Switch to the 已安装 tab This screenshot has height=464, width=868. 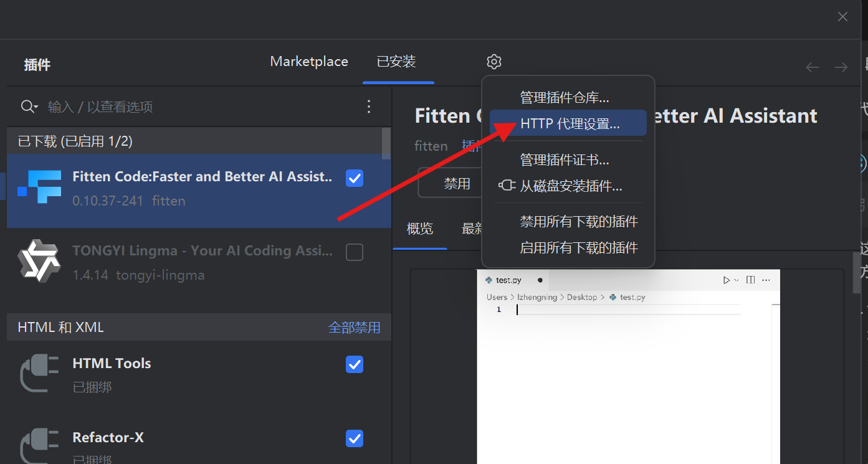396,62
